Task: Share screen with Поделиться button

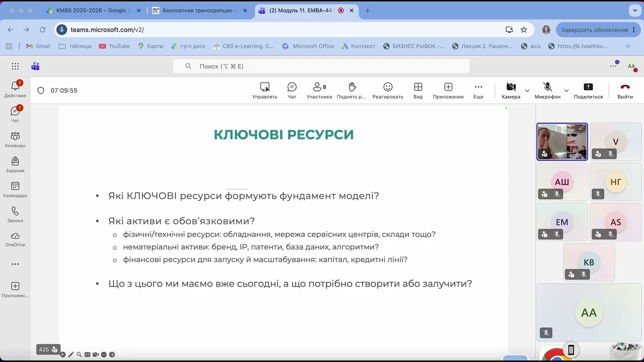Action: [588, 90]
